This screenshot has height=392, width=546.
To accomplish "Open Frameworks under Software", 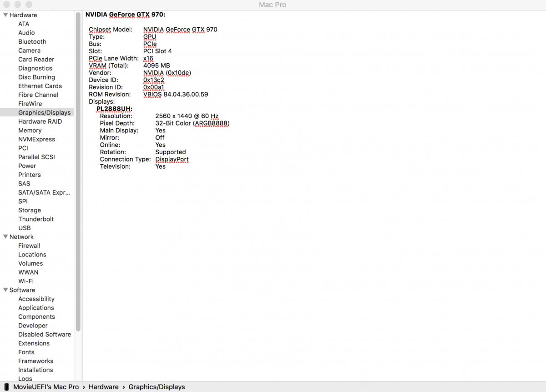I will click(x=35, y=361).
